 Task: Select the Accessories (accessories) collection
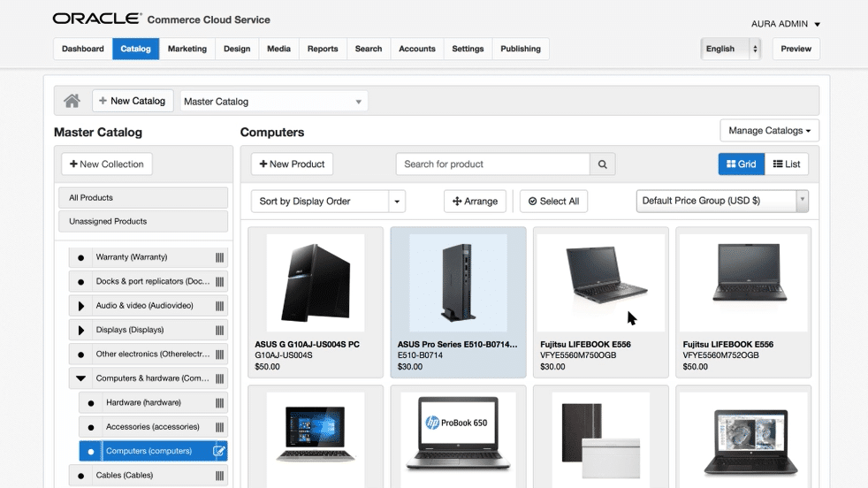pyautogui.click(x=153, y=427)
